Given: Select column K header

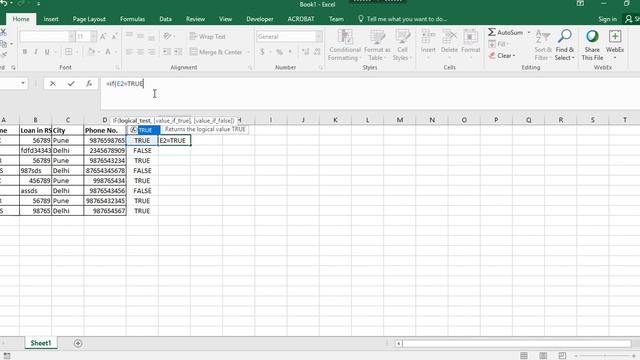Looking at the screenshot, I should coord(335,120).
